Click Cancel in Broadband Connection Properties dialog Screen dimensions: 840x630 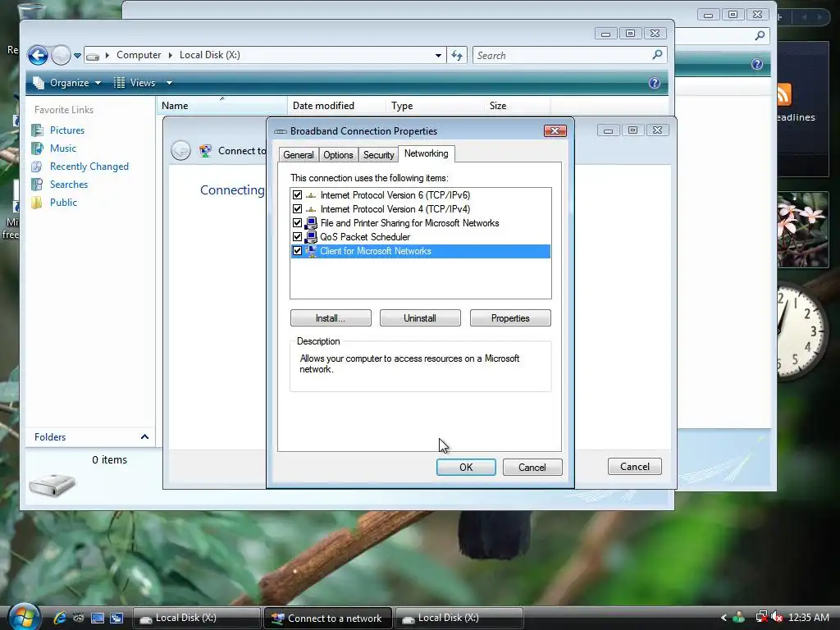pyautogui.click(x=532, y=467)
